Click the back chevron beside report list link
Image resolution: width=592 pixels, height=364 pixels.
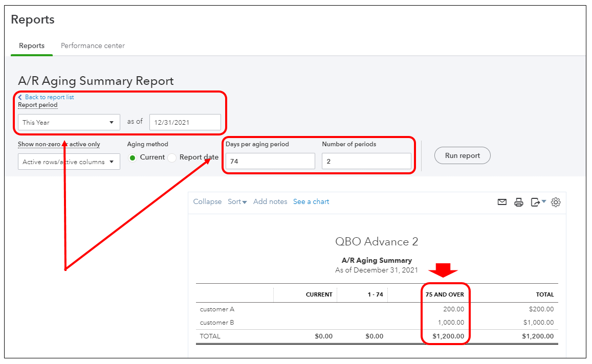point(20,97)
